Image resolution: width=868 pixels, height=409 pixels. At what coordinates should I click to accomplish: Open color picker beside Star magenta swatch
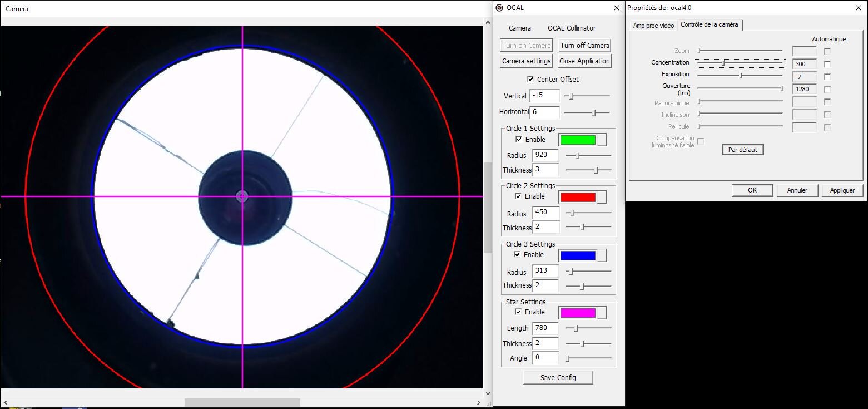coord(602,313)
